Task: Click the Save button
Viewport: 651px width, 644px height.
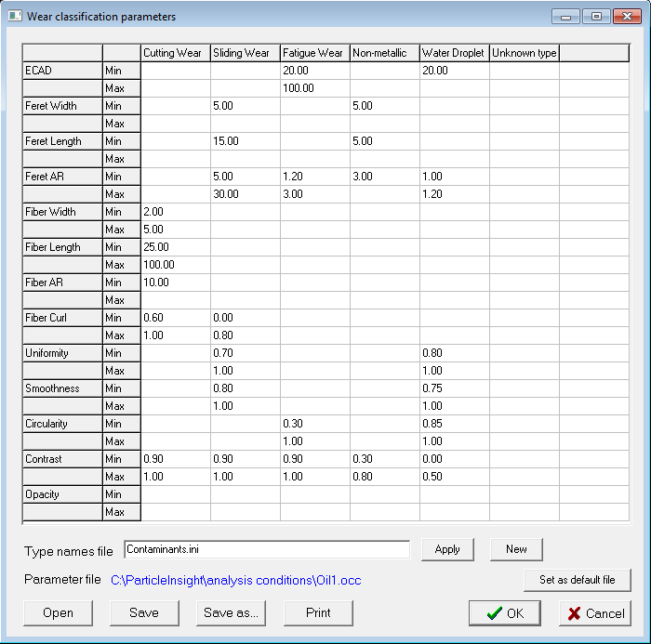Action: pos(144,612)
